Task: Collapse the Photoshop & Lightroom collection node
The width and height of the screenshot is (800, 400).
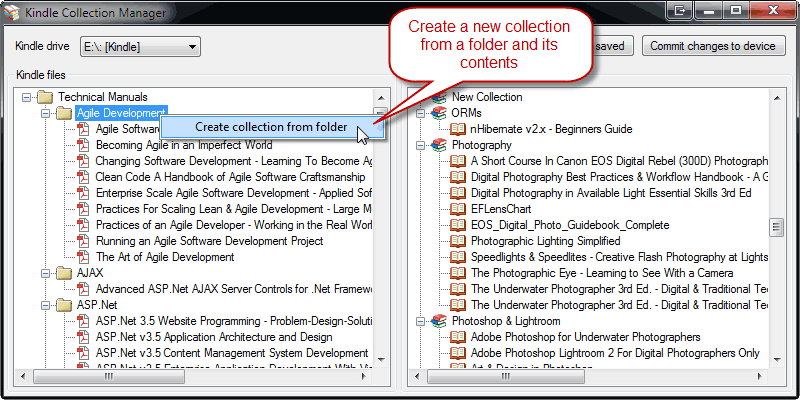Action: (420, 321)
